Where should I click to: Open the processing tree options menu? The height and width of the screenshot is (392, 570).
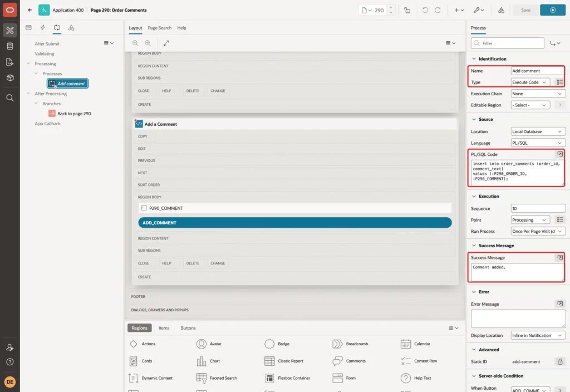point(109,43)
